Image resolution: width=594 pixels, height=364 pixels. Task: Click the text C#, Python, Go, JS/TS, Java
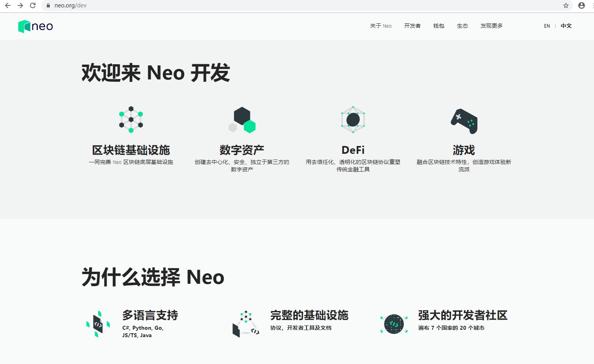click(143, 331)
